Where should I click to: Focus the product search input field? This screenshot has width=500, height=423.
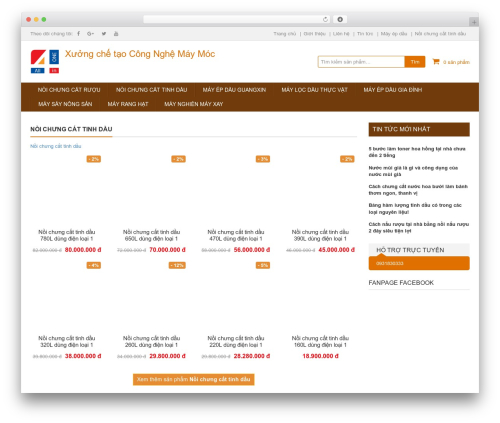pyautogui.click(x=361, y=62)
